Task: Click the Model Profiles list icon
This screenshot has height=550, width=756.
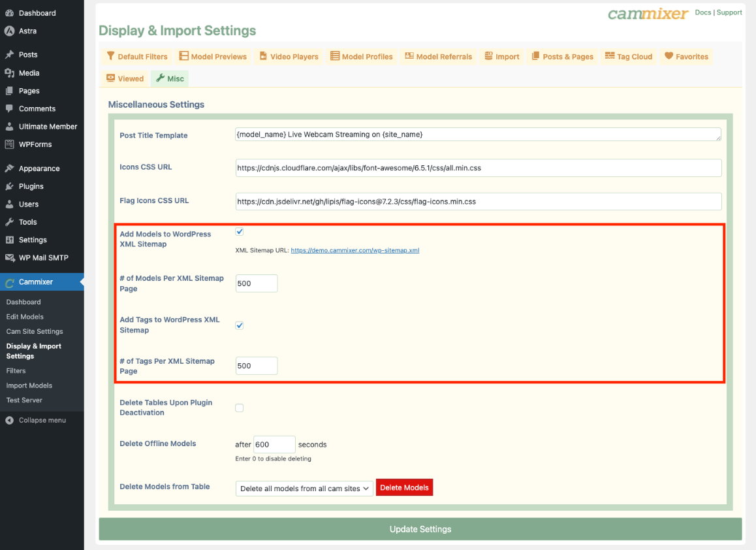Action: pos(335,56)
